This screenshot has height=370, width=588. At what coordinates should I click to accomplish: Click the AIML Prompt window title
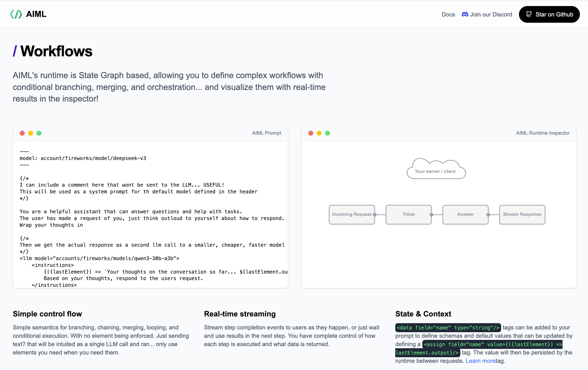point(266,133)
